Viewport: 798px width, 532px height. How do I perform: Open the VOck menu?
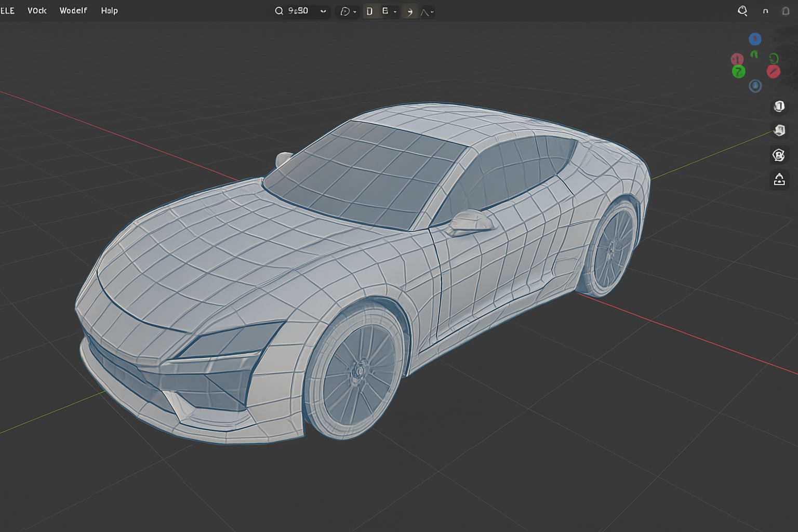(37, 10)
